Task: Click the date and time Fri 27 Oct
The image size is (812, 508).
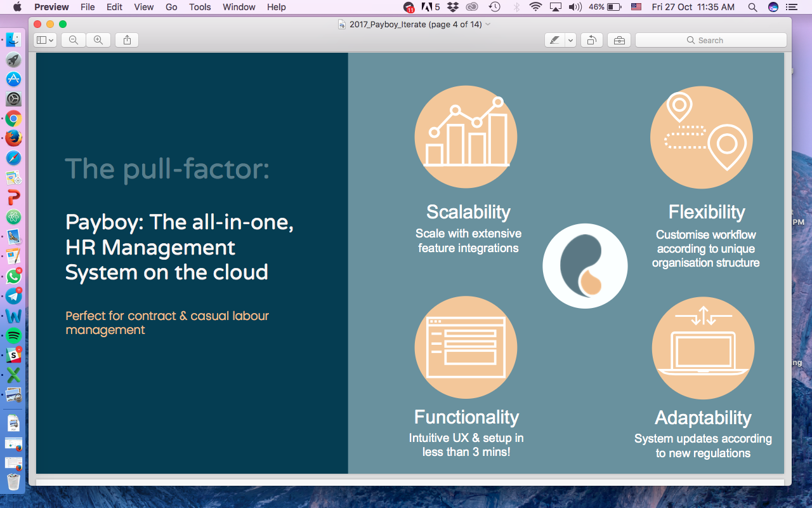Action: click(x=693, y=7)
